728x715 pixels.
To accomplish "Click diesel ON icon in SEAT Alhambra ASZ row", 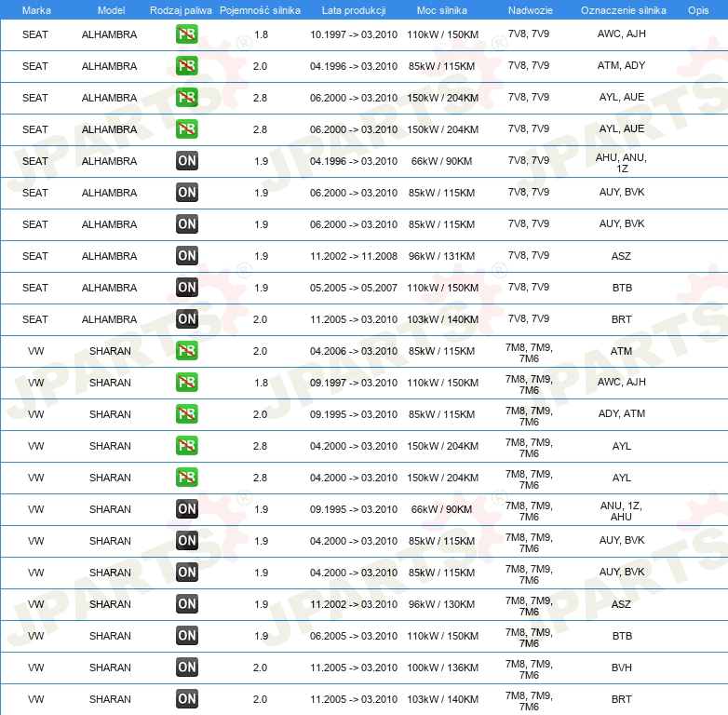I will pos(186,256).
